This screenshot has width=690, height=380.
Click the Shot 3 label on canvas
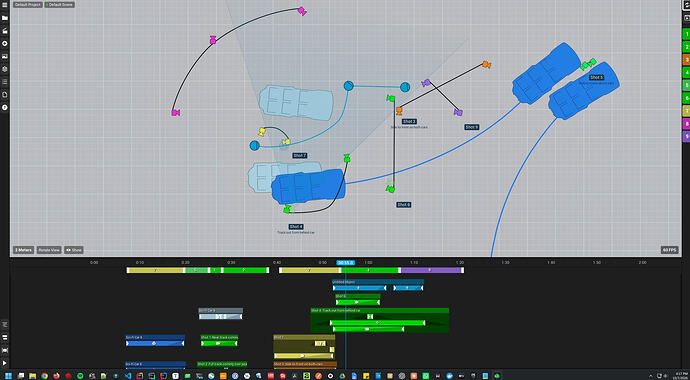point(409,121)
